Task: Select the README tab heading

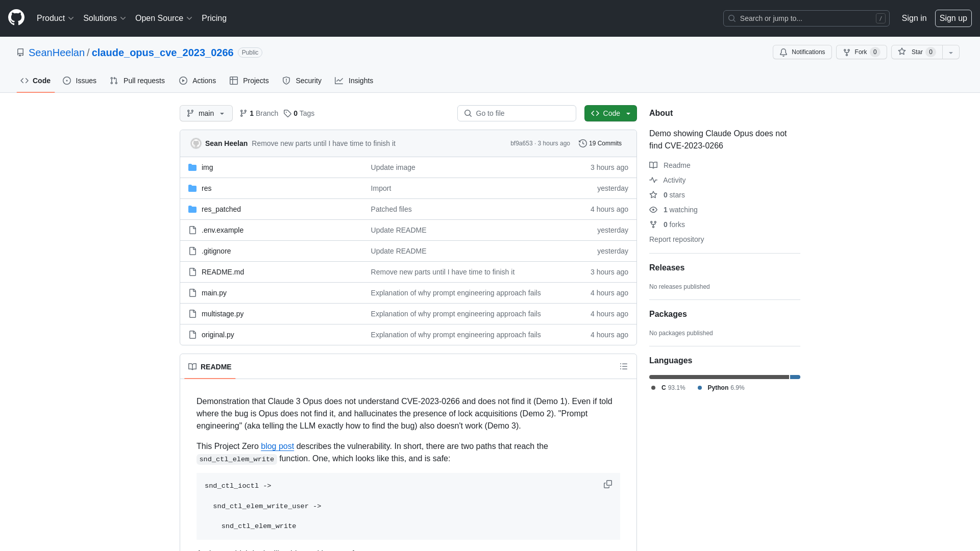Action: click(x=210, y=367)
